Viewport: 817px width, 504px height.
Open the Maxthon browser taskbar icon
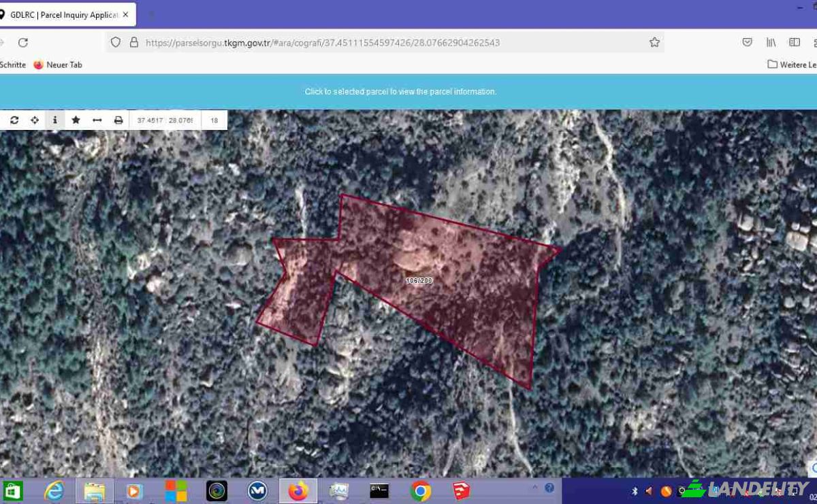(x=257, y=490)
